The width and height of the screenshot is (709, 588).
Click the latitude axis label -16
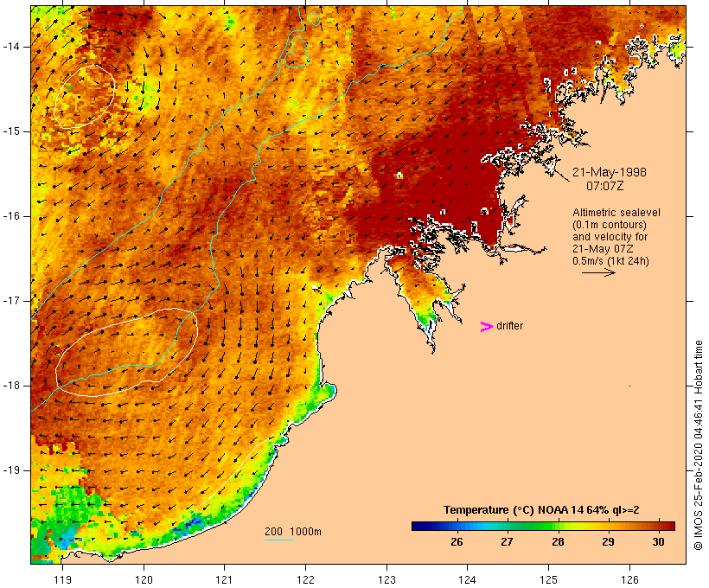coord(10,216)
